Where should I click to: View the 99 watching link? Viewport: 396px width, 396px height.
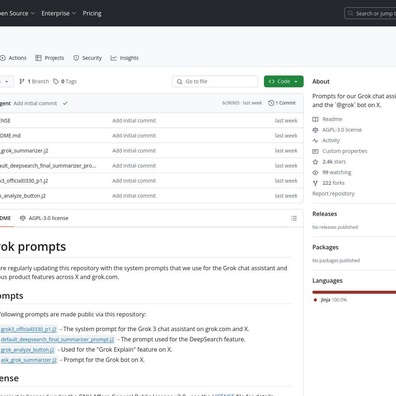332,172
